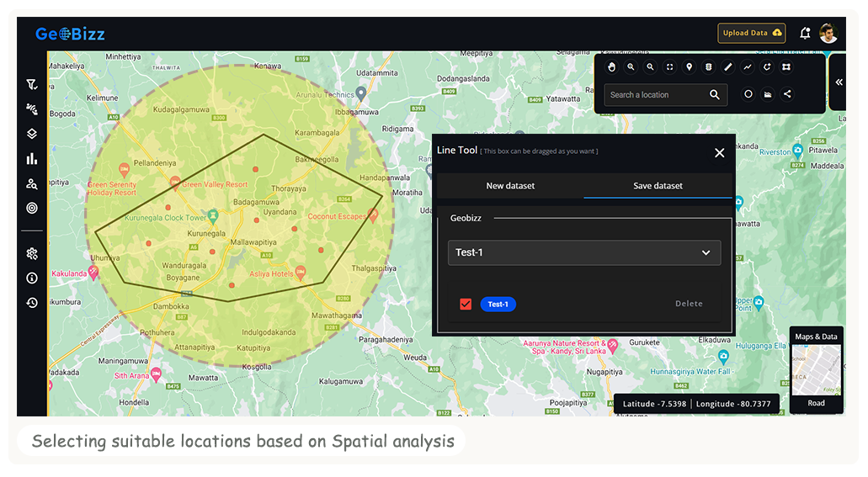This screenshot has width=868, height=477.
Task: Click the Maps & Data Road thumbnail
Action: (816, 369)
